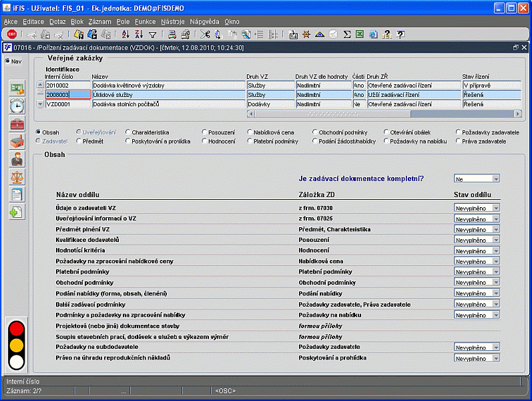532x401 pixels.
Task: Click the horizontal scrollbar right arrow
Action: click(518, 114)
